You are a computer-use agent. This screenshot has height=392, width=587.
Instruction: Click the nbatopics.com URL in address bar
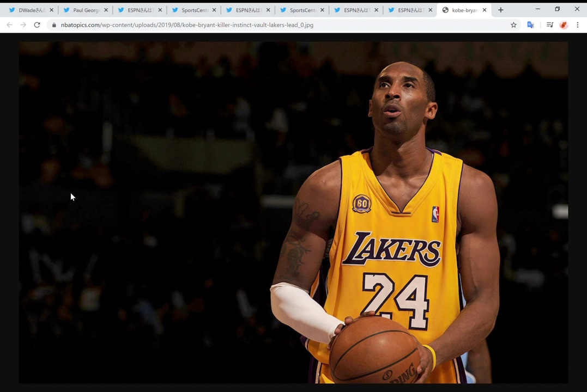pos(187,25)
